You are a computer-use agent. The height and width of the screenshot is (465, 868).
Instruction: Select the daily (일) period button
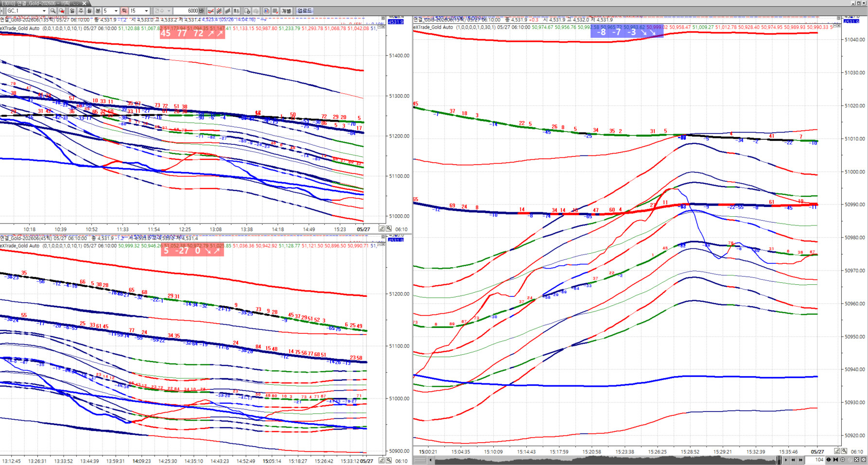point(72,11)
